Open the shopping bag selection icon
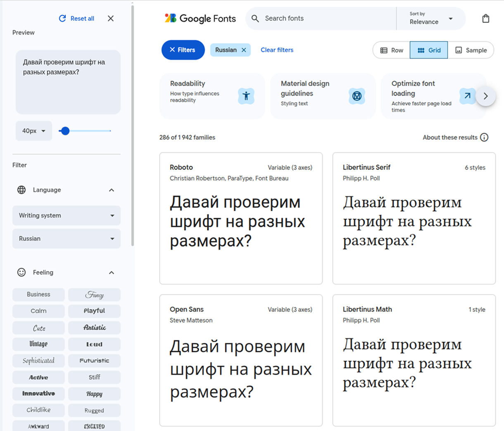Image resolution: width=504 pixels, height=431 pixels. pos(486,18)
